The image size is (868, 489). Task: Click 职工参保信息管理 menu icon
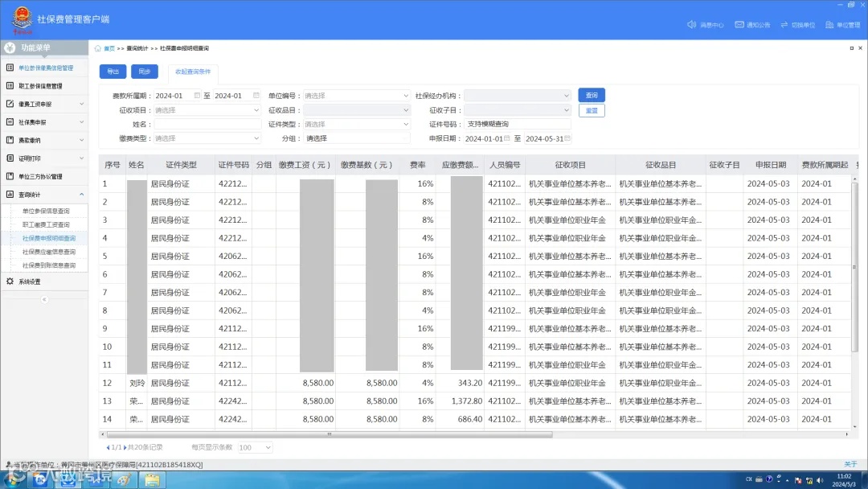(x=10, y=86)
